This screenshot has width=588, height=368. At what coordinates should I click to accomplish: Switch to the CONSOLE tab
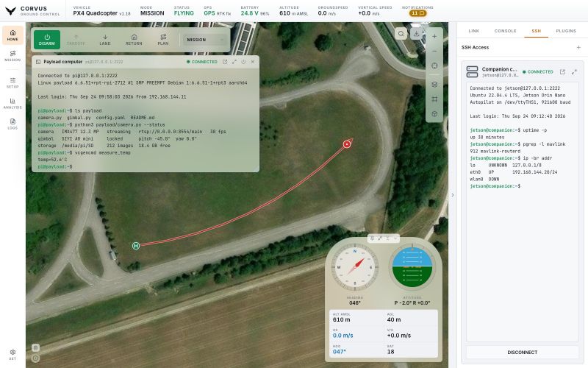(x=506, y=31)
